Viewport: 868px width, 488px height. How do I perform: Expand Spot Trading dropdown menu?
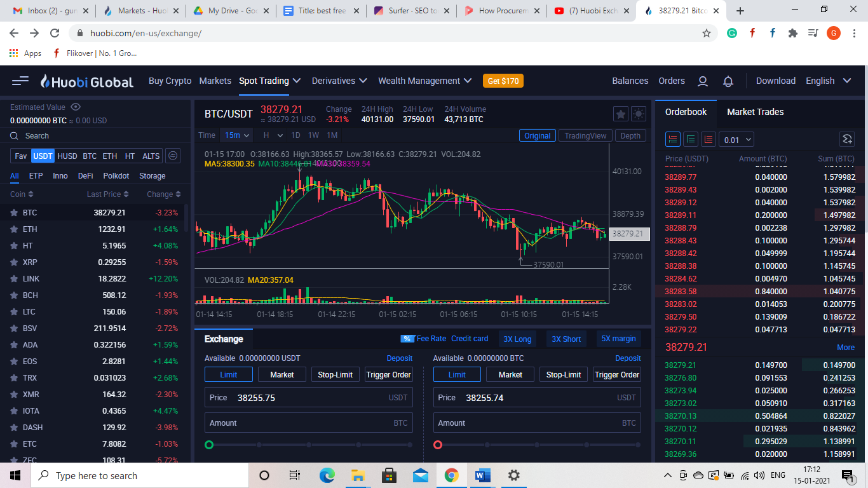[269, 81]
